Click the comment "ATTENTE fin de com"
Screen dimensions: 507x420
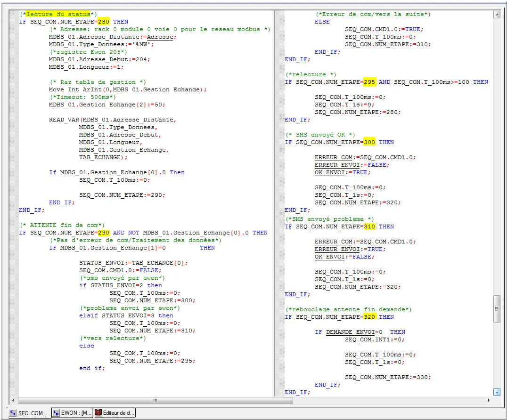click(62, 225)
